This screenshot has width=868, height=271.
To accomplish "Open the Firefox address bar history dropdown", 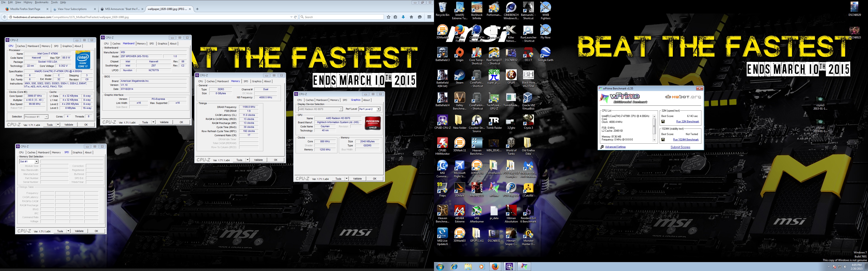I will click(291, 17).
